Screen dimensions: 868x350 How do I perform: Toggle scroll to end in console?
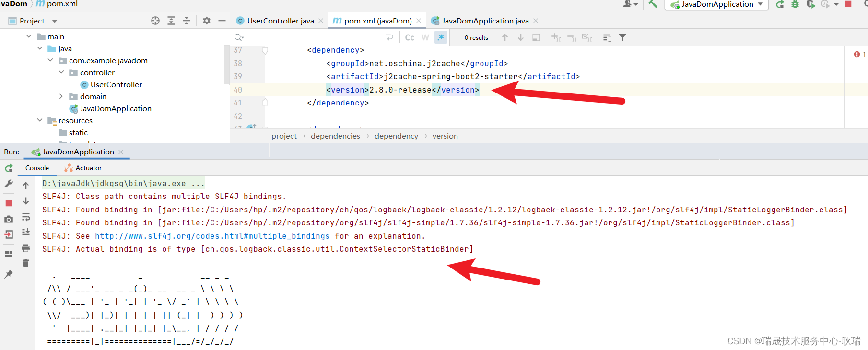coord(26,232)
